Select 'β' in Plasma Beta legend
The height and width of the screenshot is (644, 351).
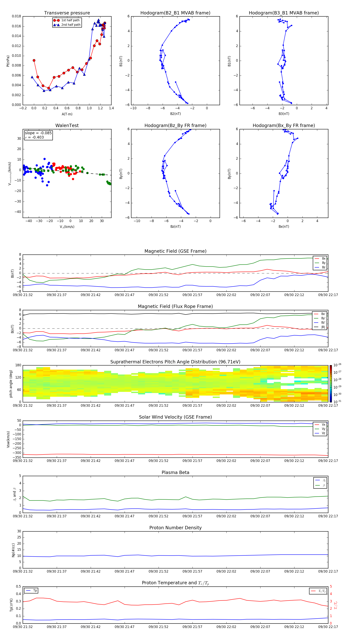[320, 486]
